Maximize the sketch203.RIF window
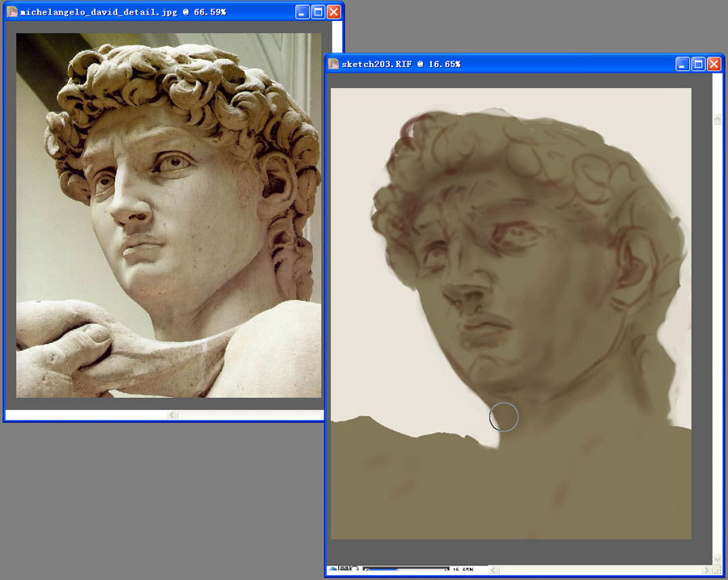The height and width of the screenshot is (580, 728). pos(698,64)
